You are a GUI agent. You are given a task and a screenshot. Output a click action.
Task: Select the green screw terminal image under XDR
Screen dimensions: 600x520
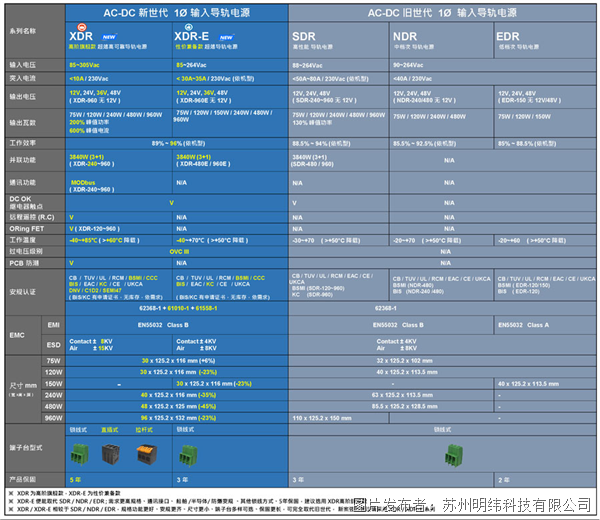click(x=80, y=454)
